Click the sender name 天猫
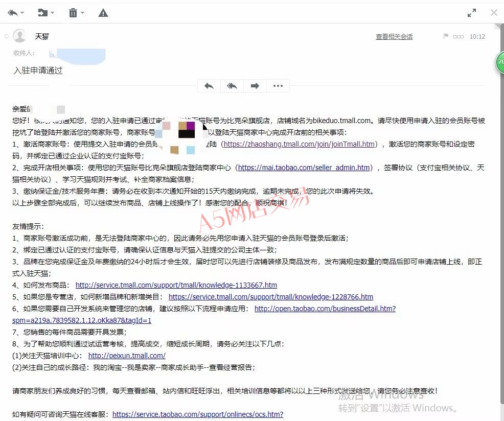 tap(42, 36)
